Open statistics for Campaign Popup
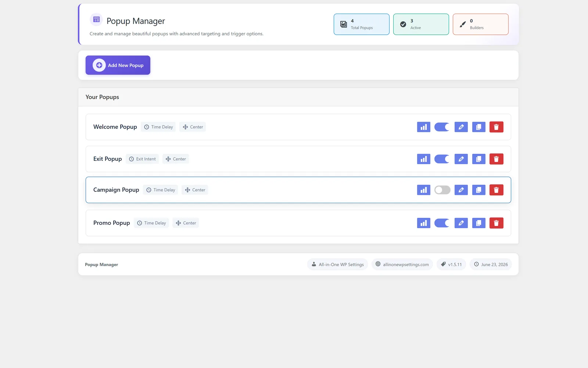The image size is (588, 368). pos(423,190)
